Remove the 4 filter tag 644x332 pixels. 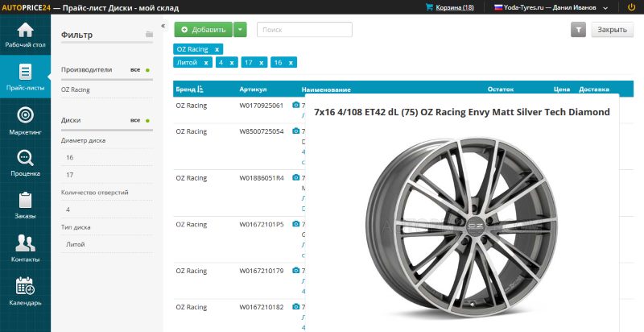[232, 63]
